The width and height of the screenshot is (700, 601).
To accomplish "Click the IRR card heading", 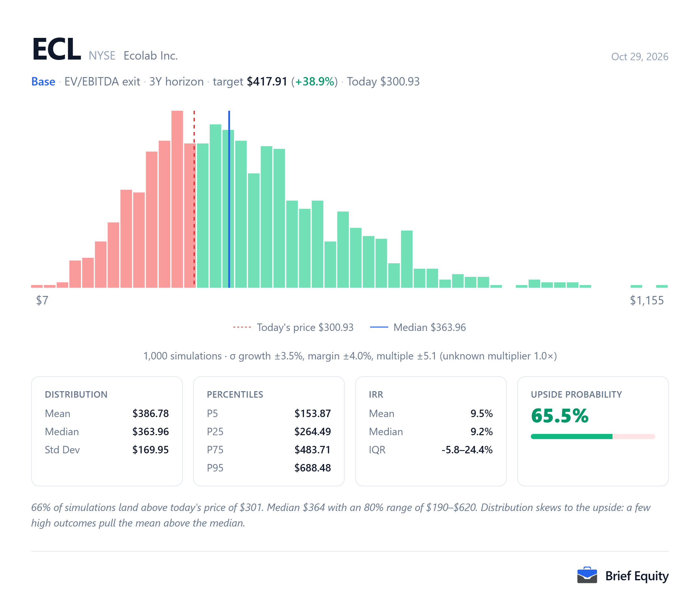I will pos(376,394).
